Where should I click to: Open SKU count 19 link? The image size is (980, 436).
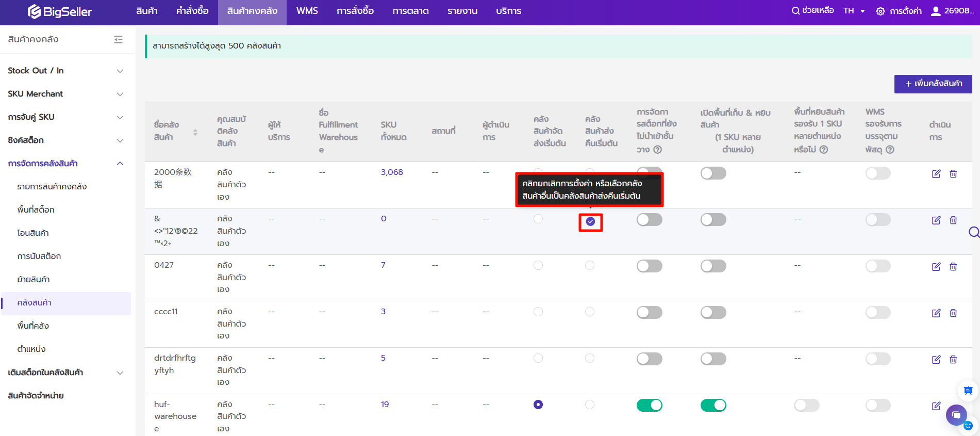coord(385,405)
